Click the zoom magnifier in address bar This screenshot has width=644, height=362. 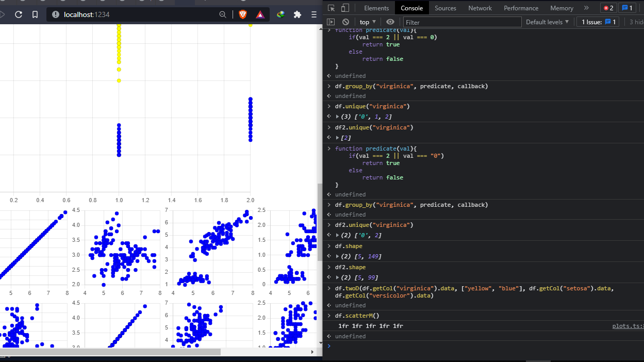coord(223,14)
